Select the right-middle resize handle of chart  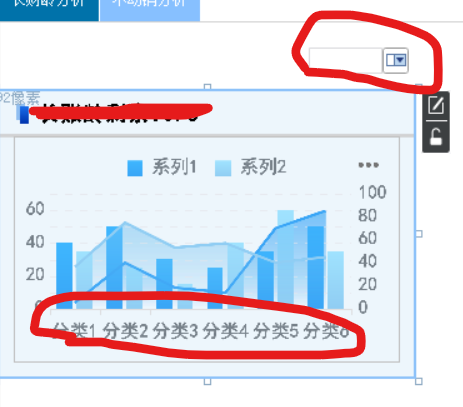pyautogui.click(x=419, y=234)
